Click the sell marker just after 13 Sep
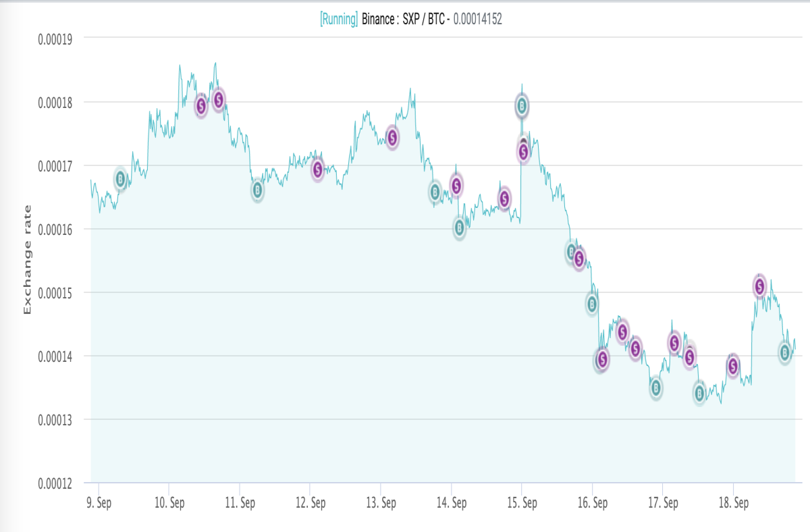This screenshot has height=532, width=810. [392, 137]
